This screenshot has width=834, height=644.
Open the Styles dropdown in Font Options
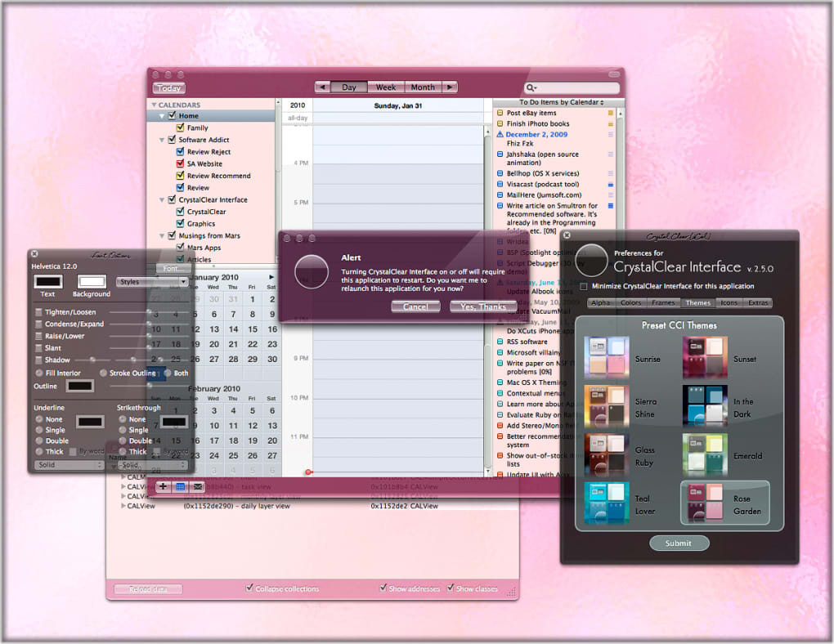(152, 282)
